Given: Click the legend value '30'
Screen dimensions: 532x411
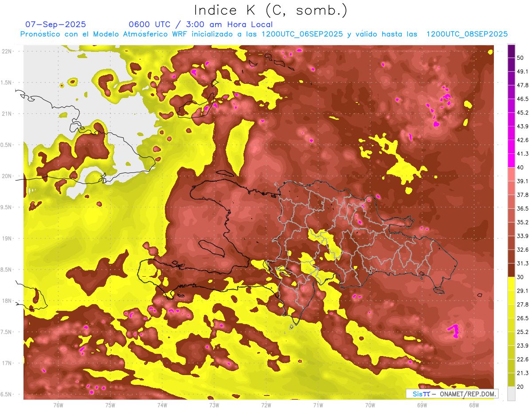Looking at the screenshot, I should coord(520,277).
